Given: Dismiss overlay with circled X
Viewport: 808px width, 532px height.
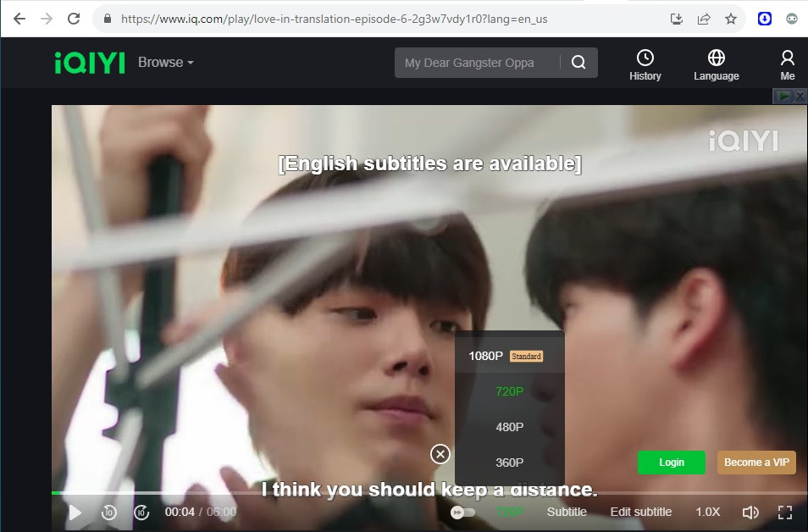Looking at the screenshot, I should pyautogui.click(x=440, y=454).
